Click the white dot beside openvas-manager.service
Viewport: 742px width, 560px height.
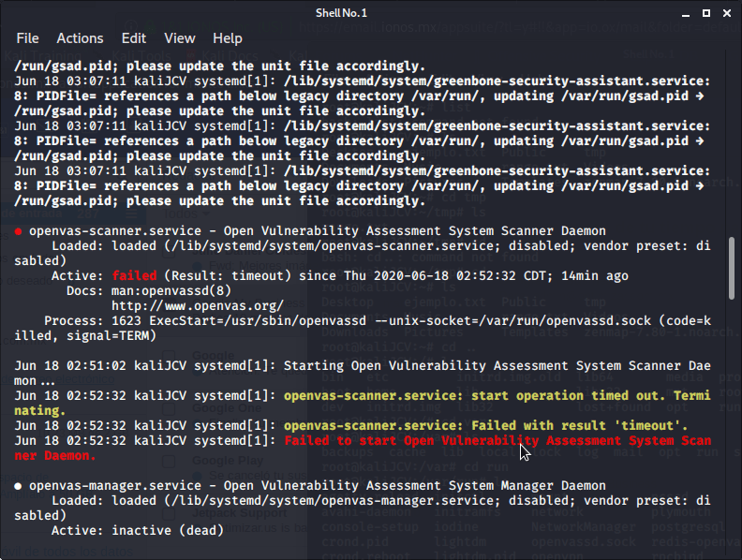[19, 486]
